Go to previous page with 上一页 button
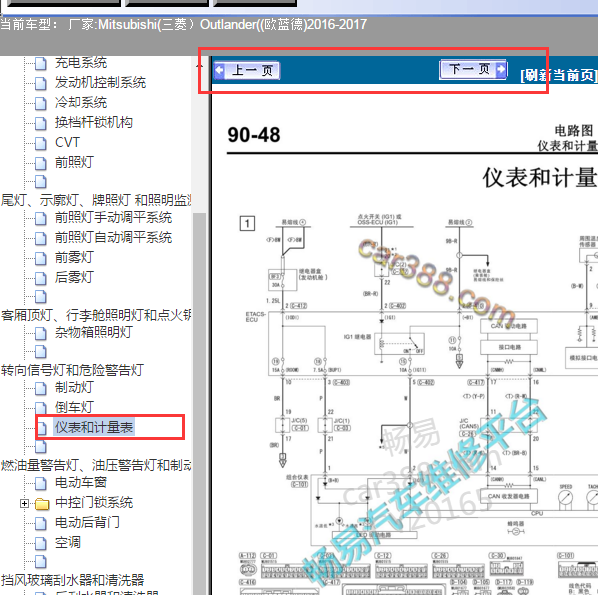This screenshot has width=598, height=595. [x=246, y=70]
